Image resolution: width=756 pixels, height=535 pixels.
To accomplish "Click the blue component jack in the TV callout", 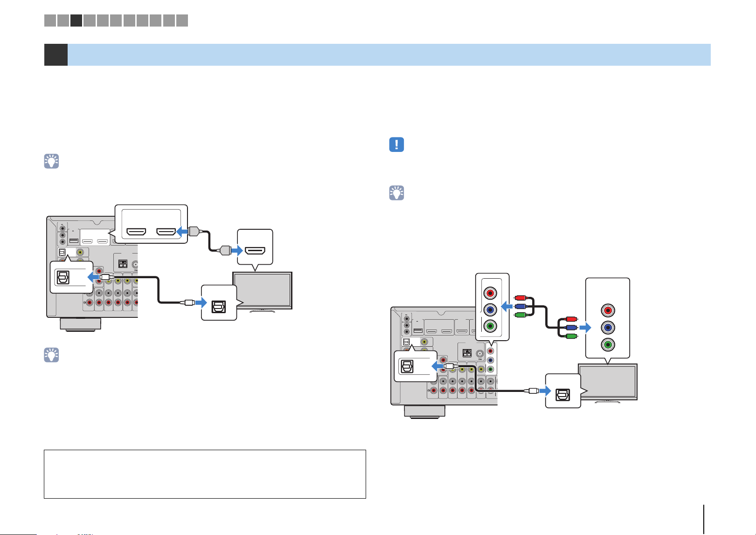I will [x=607, y=328].
